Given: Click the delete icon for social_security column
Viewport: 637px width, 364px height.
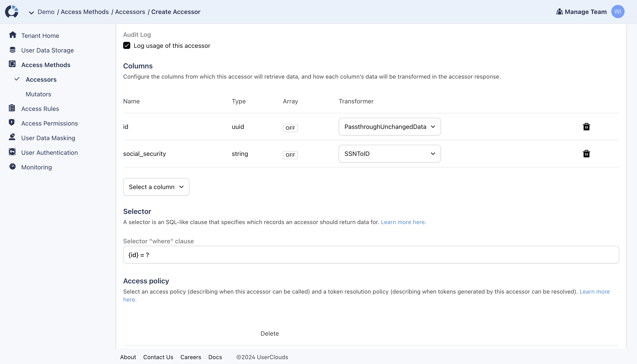Looking at the screenshot, I should pyautogui.click(x=586, y=154).
